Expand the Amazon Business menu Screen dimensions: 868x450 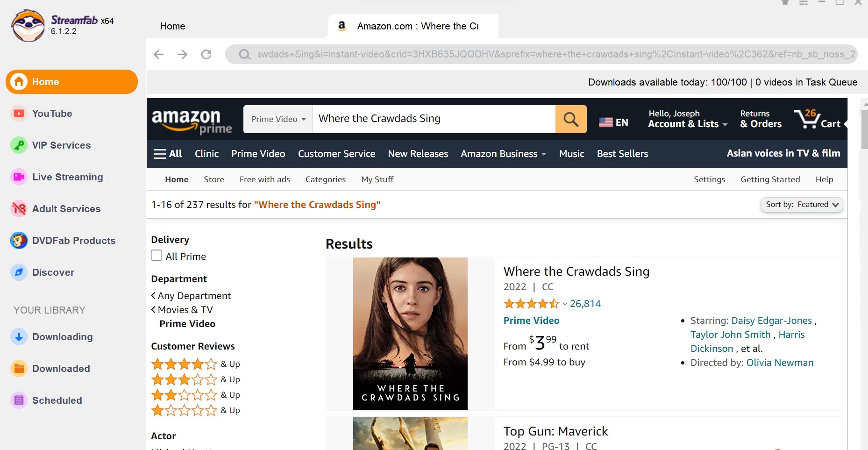click(503, 154)
